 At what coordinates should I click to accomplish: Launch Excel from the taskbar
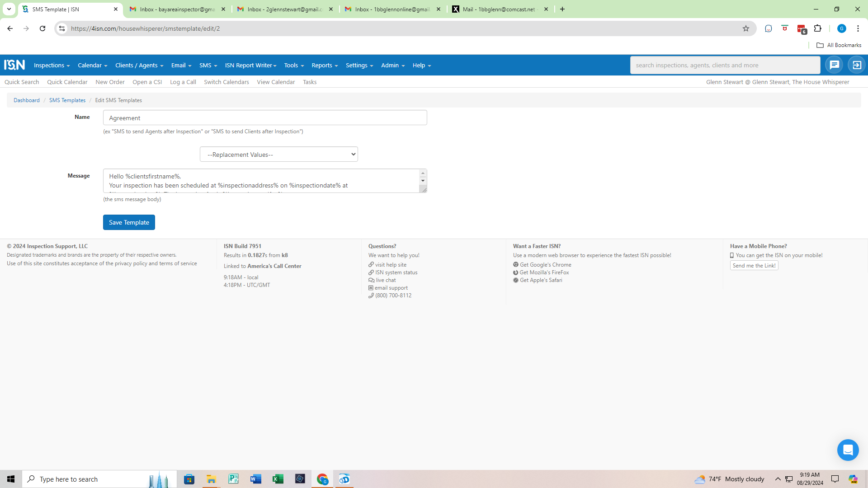(x=278, y=479)
